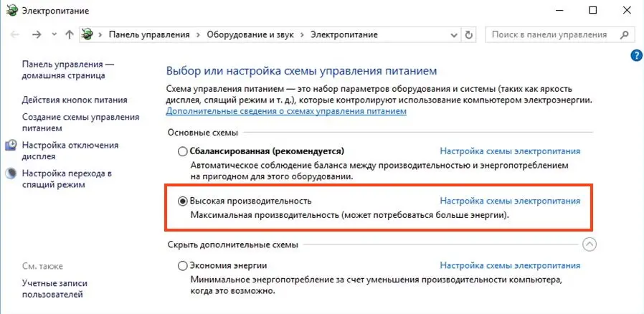Viewport: 644px width, 314px height.
Task: Click the up directory arrow
Action: pyautogui.click(x=69, y=34)
